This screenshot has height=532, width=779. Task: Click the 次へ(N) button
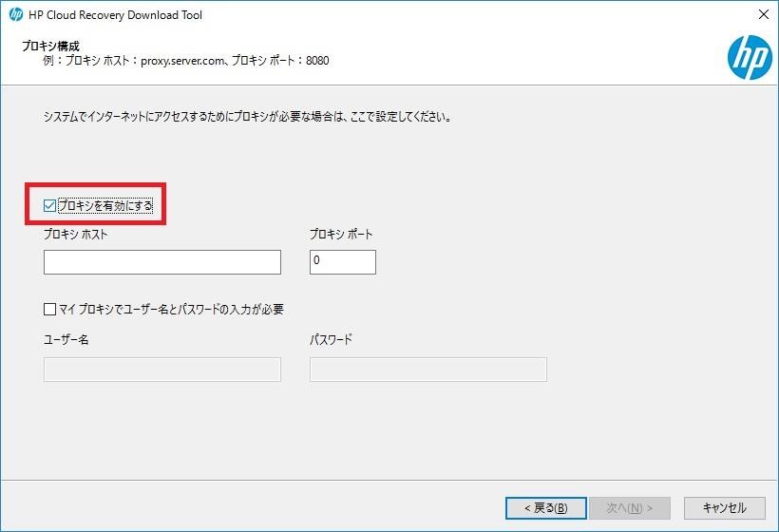click(630, 508)
